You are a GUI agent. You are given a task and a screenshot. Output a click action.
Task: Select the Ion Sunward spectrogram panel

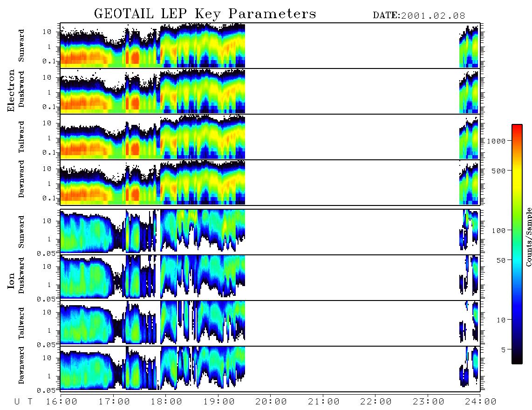click(270, 232)
